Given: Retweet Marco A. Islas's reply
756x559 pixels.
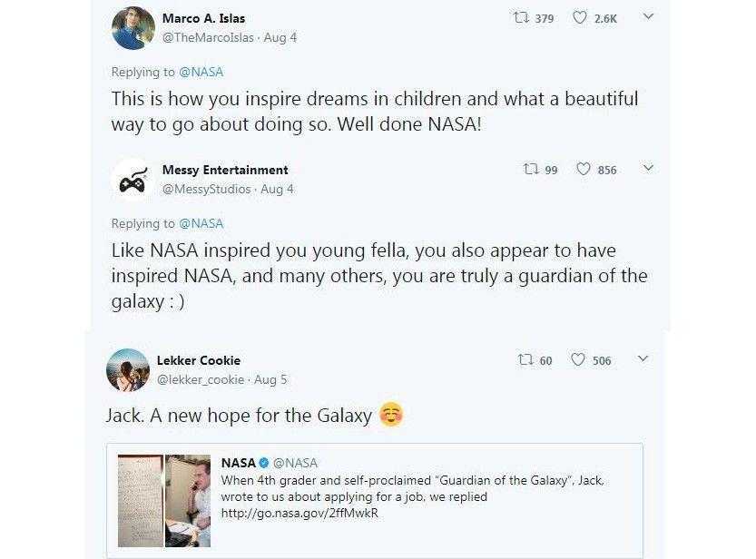Looking at the screenshot, I should tap(521, 18).
